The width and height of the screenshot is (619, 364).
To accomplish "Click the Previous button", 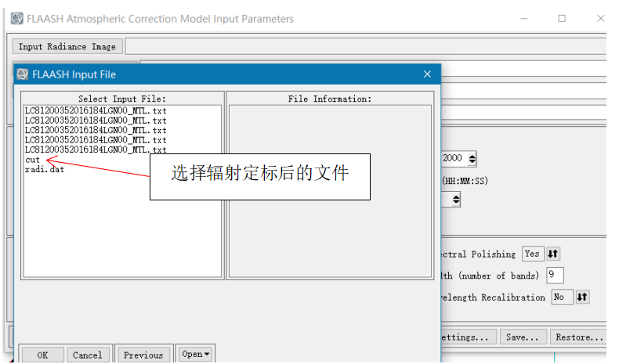I will click(x=143, y=355).
